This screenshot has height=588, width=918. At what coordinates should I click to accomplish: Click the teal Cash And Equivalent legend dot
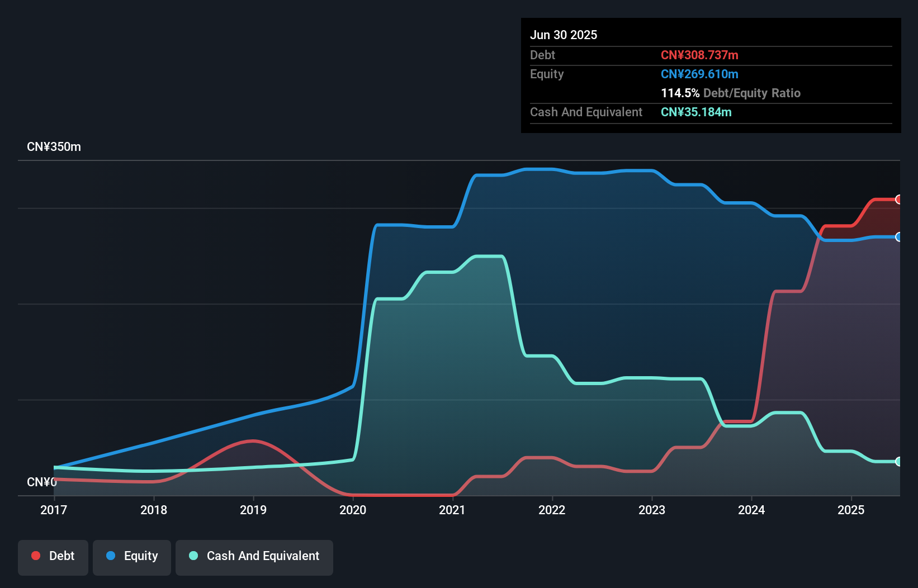coord(193,556)
